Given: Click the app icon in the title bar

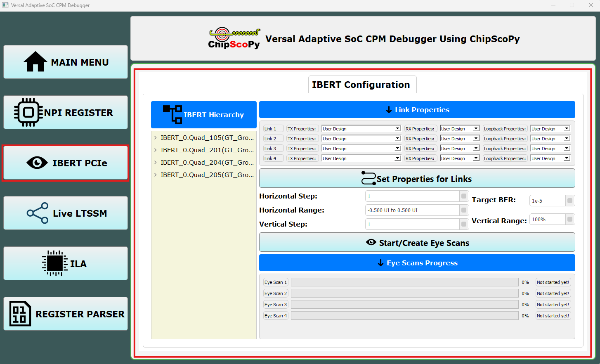Looking at the screenshot, I should point(5,5).
